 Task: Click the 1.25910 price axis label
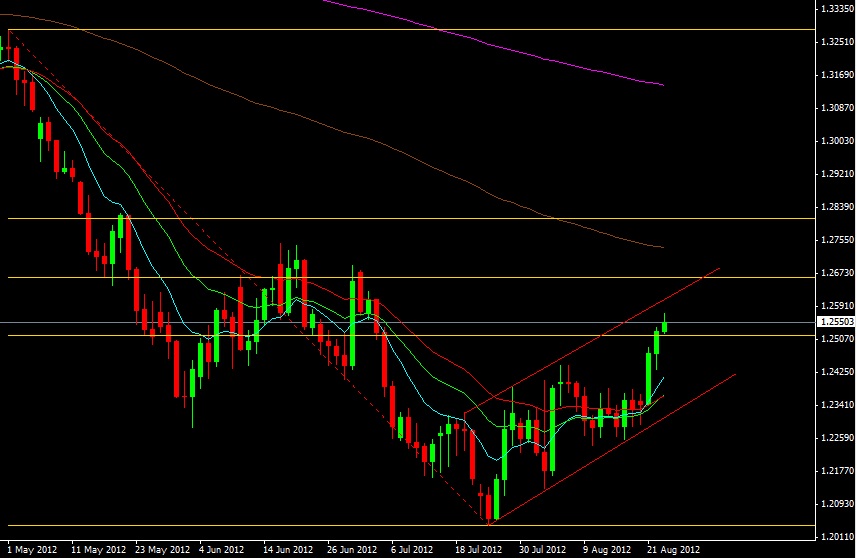(x=837, y=306)
